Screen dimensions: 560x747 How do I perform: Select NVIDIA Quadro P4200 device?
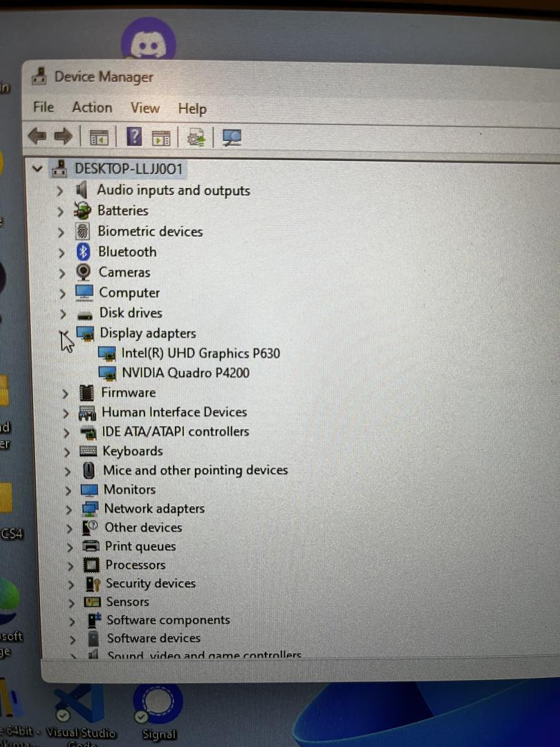coord(186,373)
